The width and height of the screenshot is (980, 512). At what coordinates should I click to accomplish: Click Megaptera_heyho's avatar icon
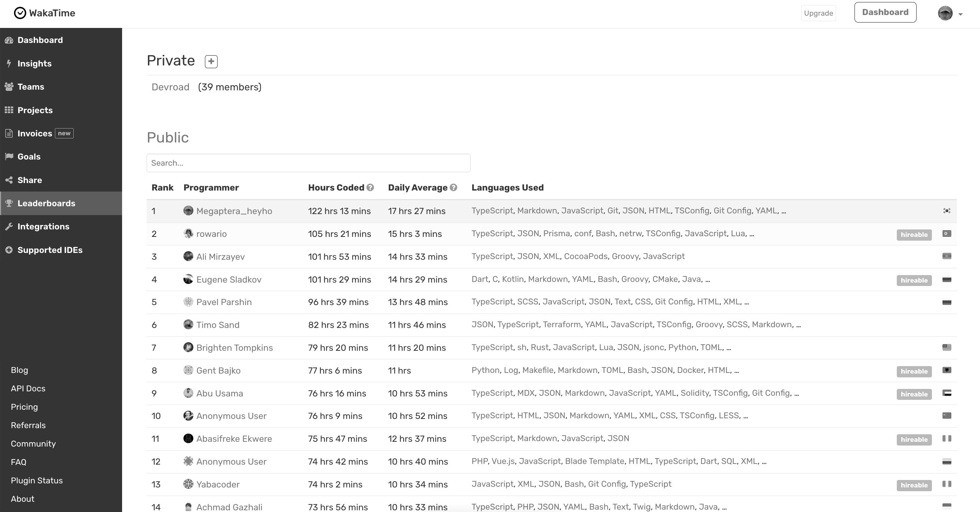point(188,211)
